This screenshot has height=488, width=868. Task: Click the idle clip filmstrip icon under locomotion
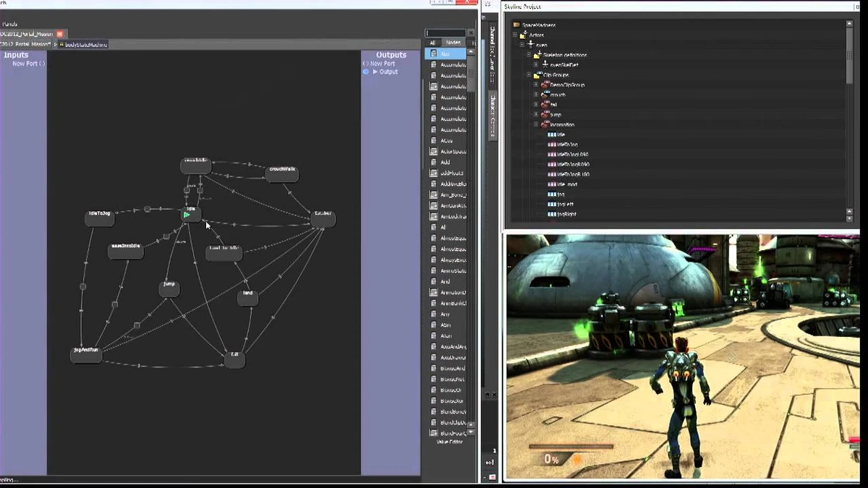[551, 134]
